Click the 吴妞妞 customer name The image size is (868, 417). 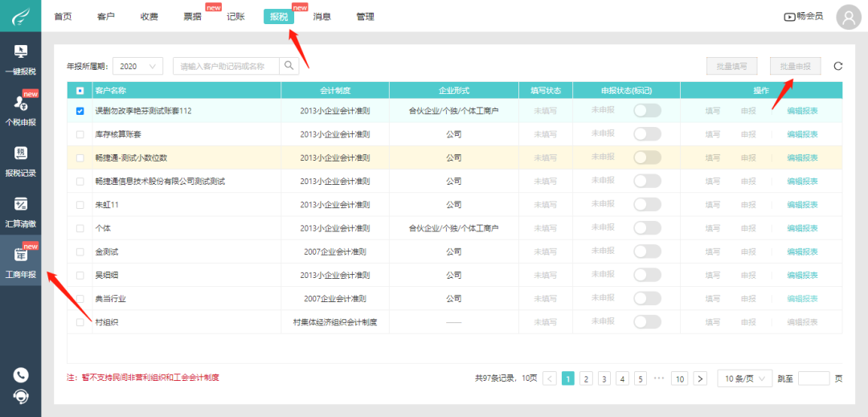[107, 275]
